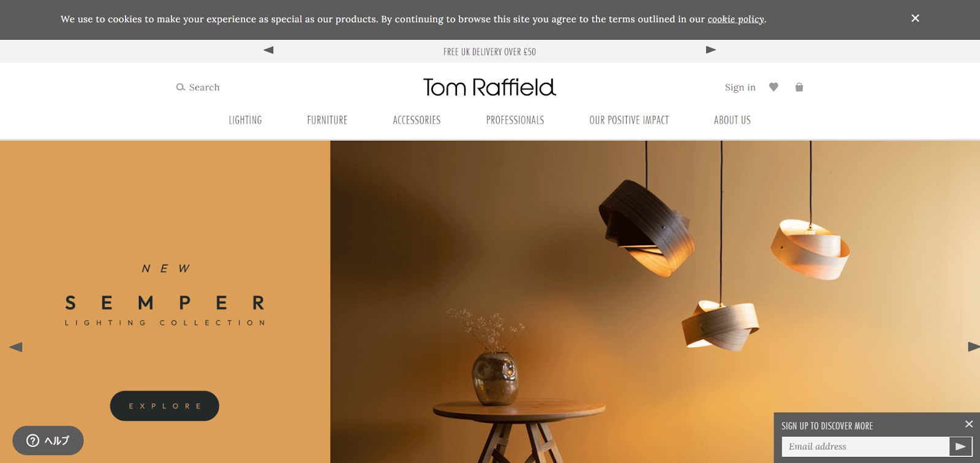This screenshot has height=463, width=980.
Task: Submit email with arrow button
Action: tap(960, 446)
